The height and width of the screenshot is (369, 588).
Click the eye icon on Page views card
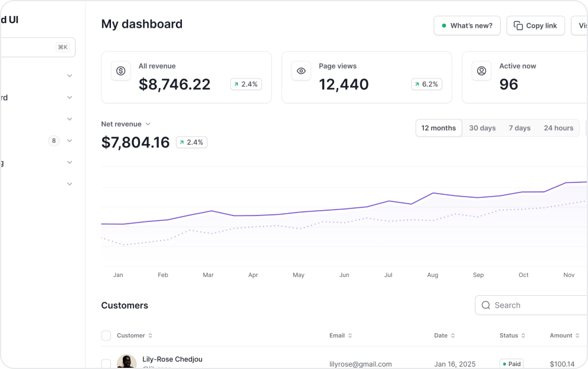tap(301, 70)
